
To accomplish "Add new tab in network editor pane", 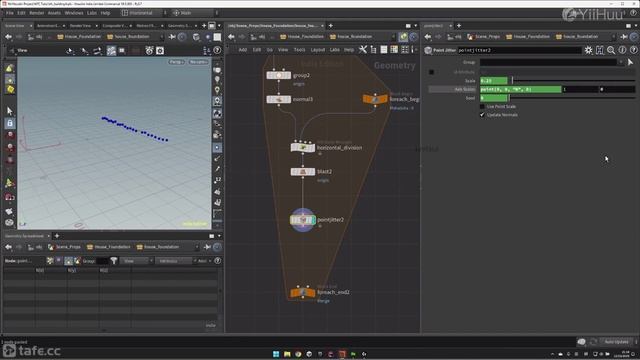I will pos(331,25).
